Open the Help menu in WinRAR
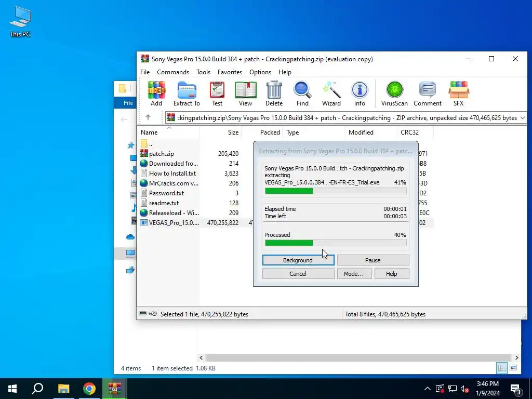 coord(285,72)
